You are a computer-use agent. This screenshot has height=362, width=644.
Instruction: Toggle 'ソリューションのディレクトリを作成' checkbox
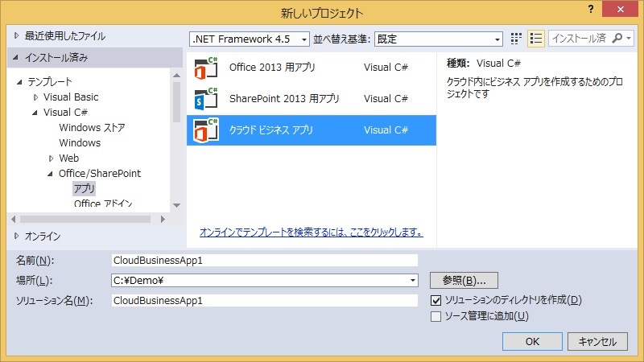click(436, 300)
